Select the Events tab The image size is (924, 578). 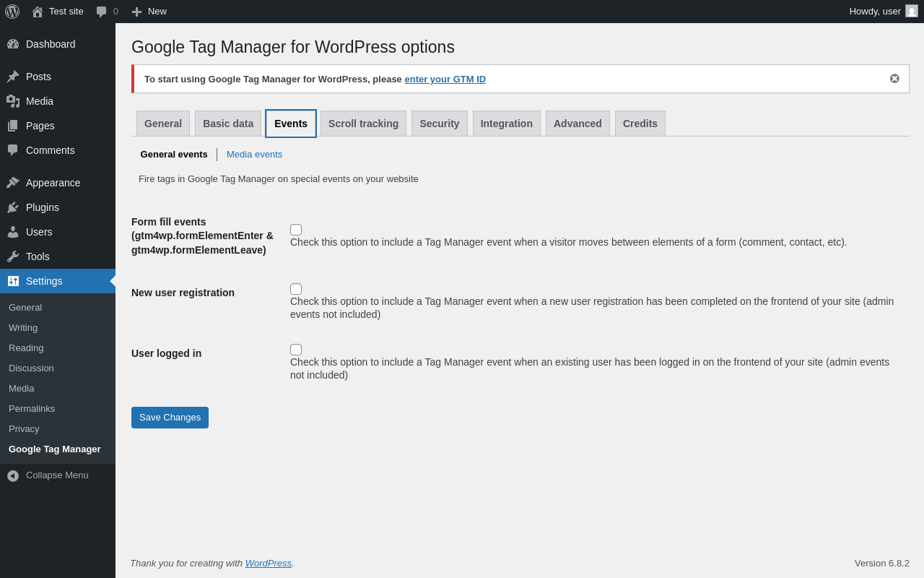tap(291, 124)
